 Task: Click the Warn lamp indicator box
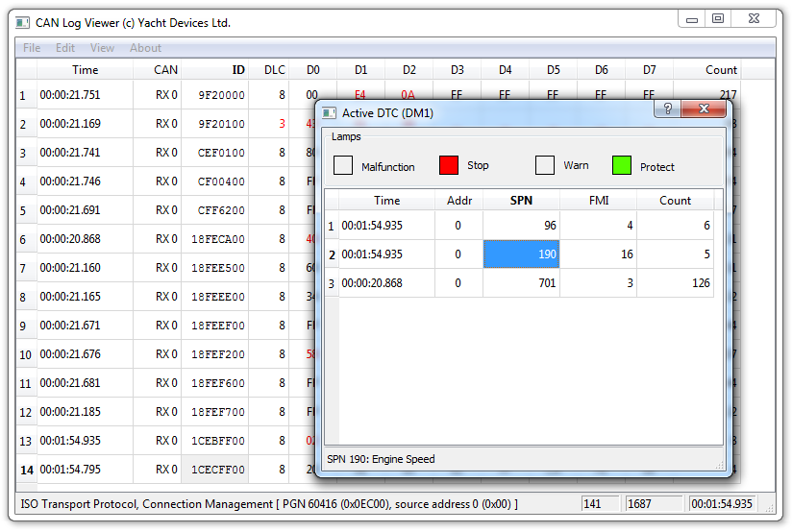tap(545, 165)
